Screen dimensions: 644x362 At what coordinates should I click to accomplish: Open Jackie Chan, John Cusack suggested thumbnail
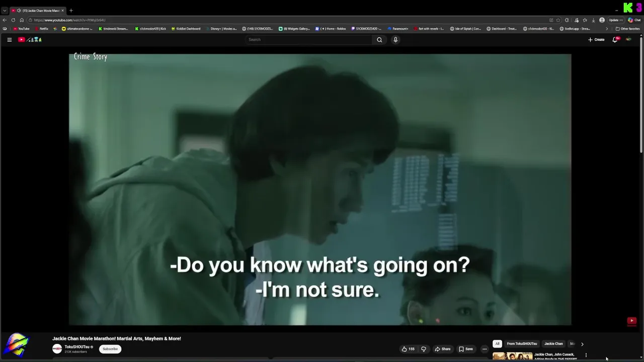[x=513, y=356]
